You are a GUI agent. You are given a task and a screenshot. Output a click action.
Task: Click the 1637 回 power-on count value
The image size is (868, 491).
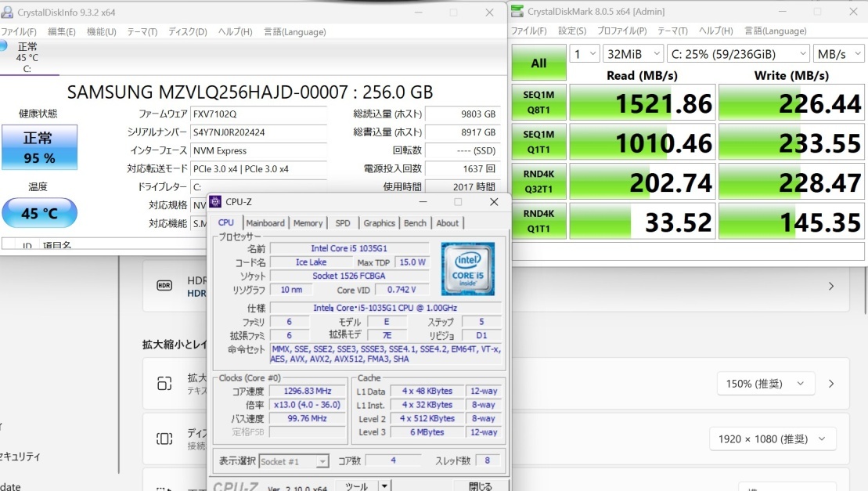pyautogui.click(x=463, y=169)
